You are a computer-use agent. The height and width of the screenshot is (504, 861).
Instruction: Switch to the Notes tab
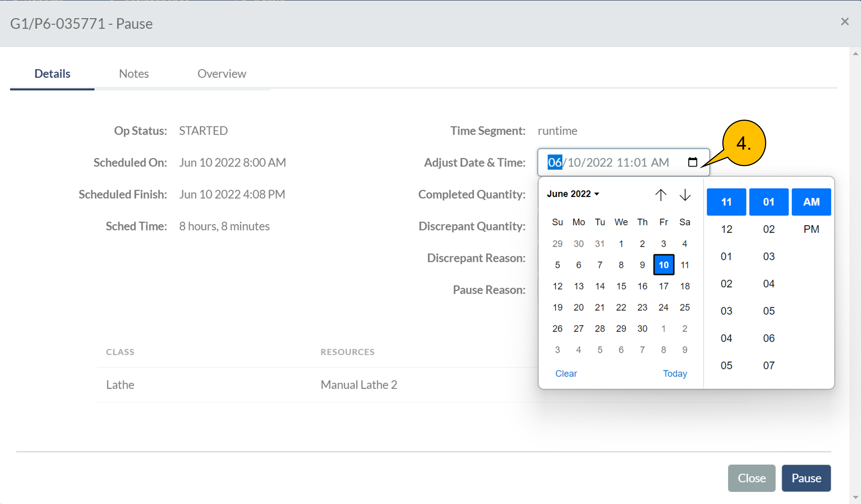pos(134,74)
